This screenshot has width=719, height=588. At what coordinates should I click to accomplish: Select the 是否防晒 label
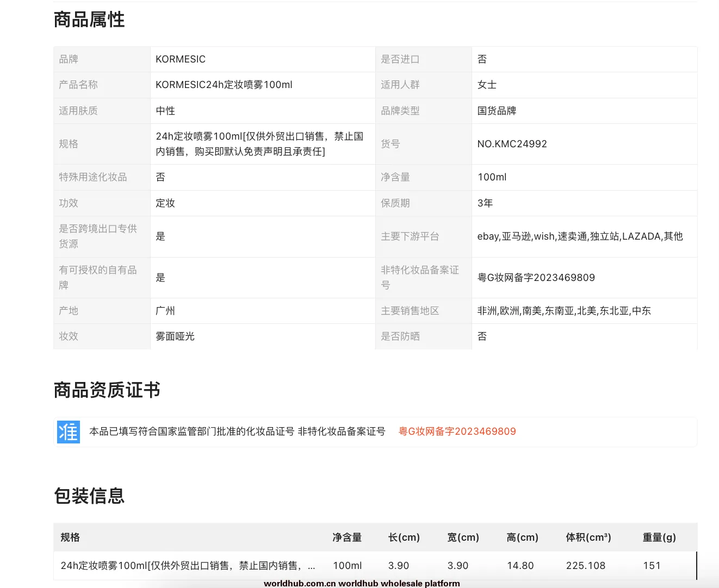point(400,336)
